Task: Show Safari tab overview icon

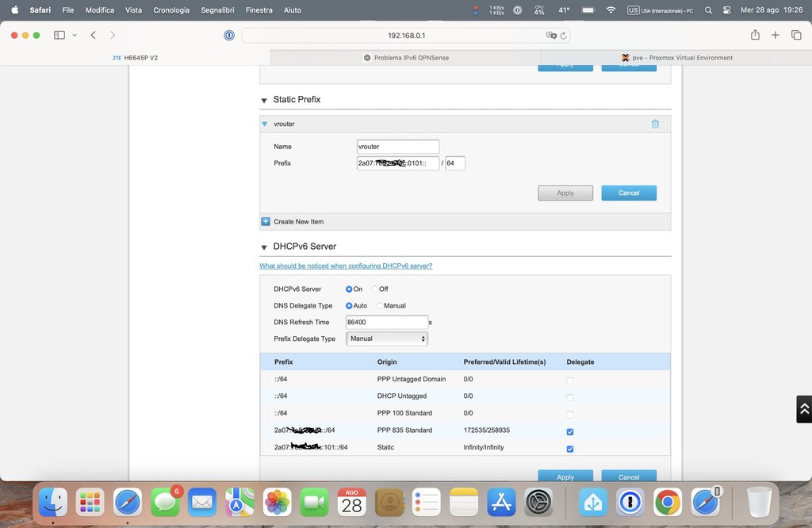Action: (x=796, y=35)
